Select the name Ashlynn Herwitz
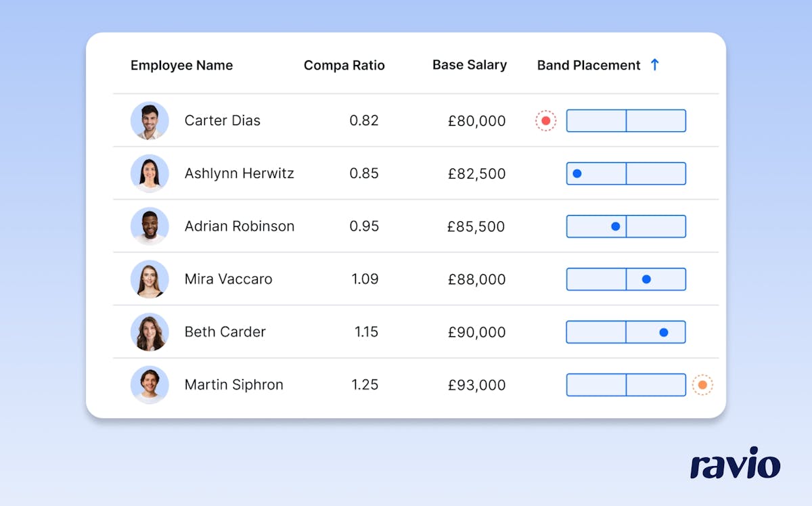The image size is (812, 506). (x=239, y=173)
